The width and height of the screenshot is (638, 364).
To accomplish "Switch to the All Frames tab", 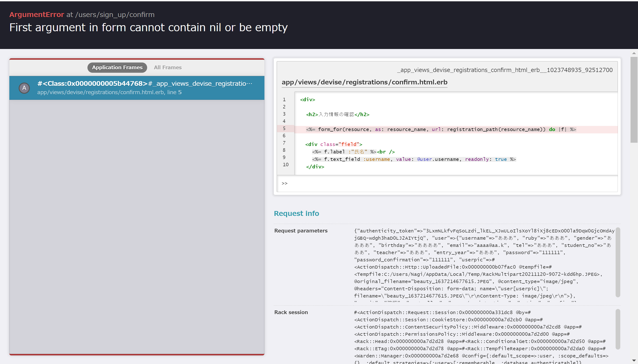I will 167,67.
